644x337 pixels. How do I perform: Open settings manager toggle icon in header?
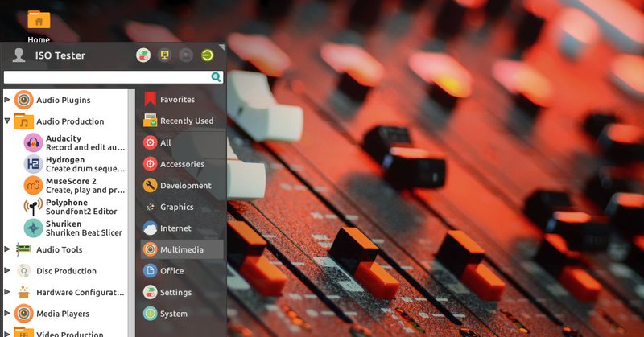[x=143, y=55]
